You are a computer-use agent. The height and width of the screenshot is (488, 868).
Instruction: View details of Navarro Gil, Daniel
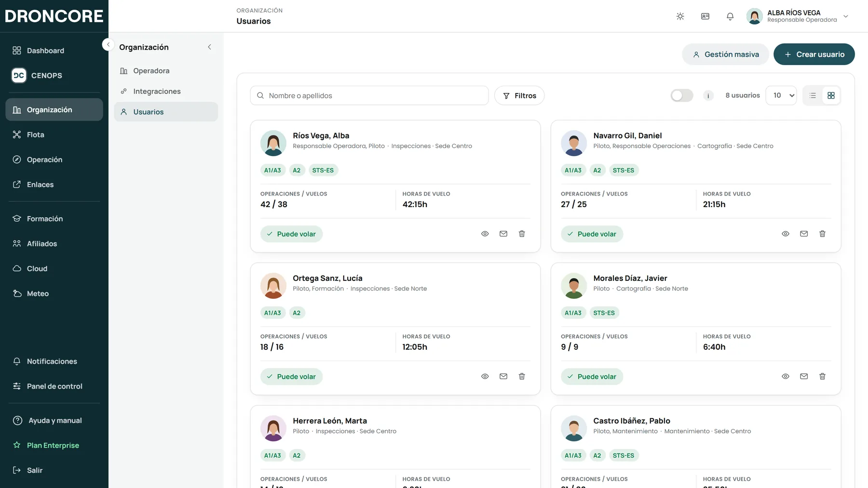[786, 234]
